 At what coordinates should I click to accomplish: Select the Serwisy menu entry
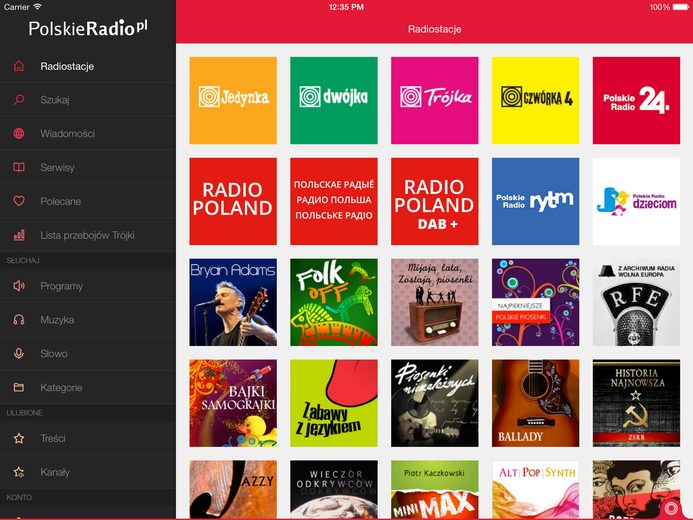click(88, 167)
